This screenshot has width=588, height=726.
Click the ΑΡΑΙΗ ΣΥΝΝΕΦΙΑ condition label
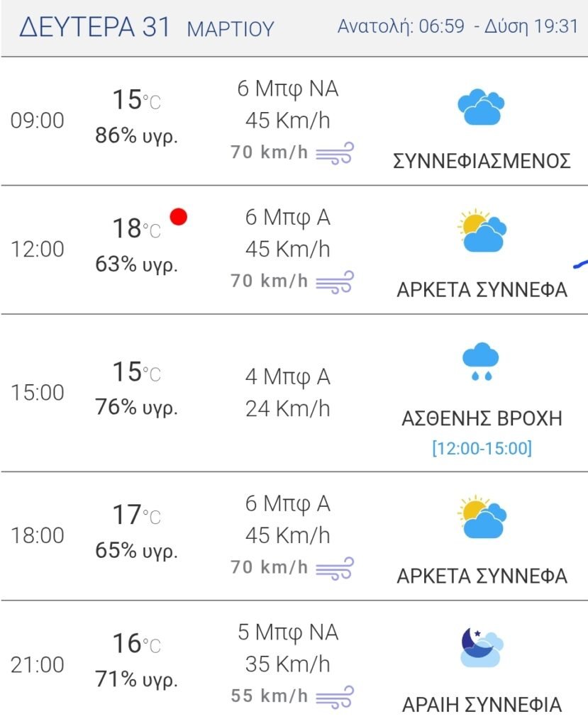pyautogui.click(x=482, y=705)
